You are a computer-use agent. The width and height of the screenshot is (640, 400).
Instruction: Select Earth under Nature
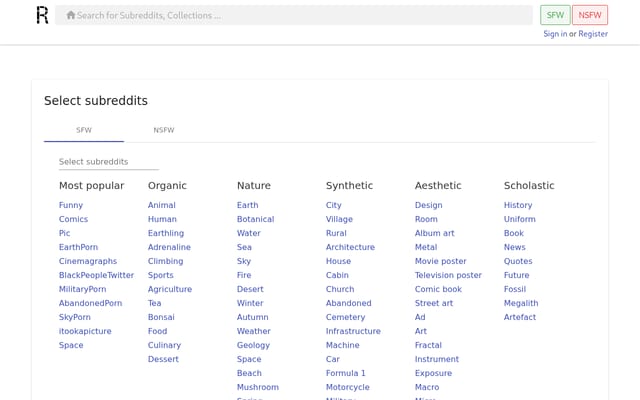pos(247,205)
